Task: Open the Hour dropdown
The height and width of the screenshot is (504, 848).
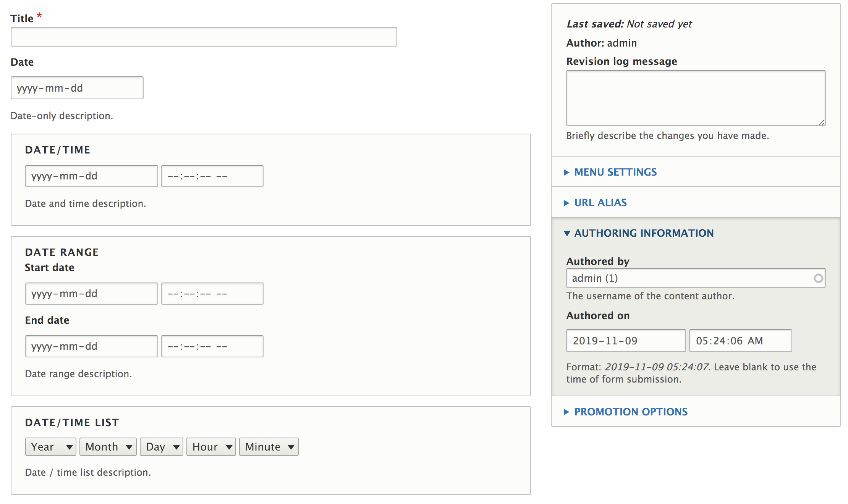Action: [211, 446]
